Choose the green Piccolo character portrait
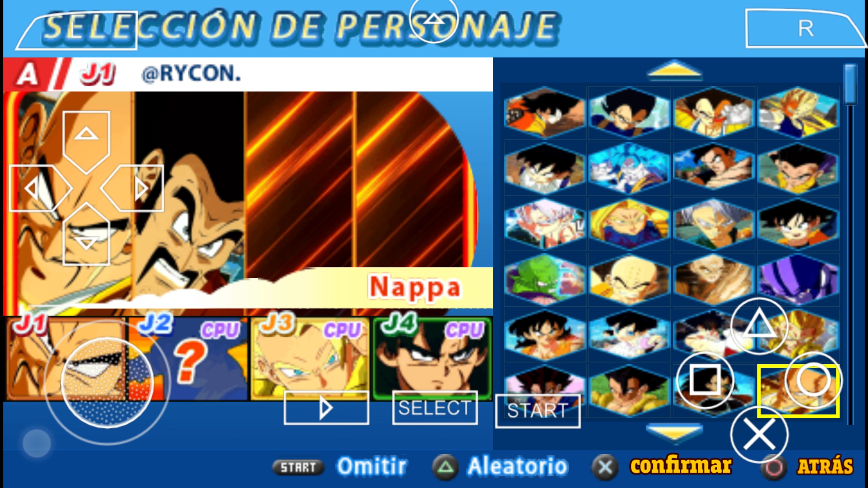The height and width of the screenshot is (488, 868). tap(545, 280)
